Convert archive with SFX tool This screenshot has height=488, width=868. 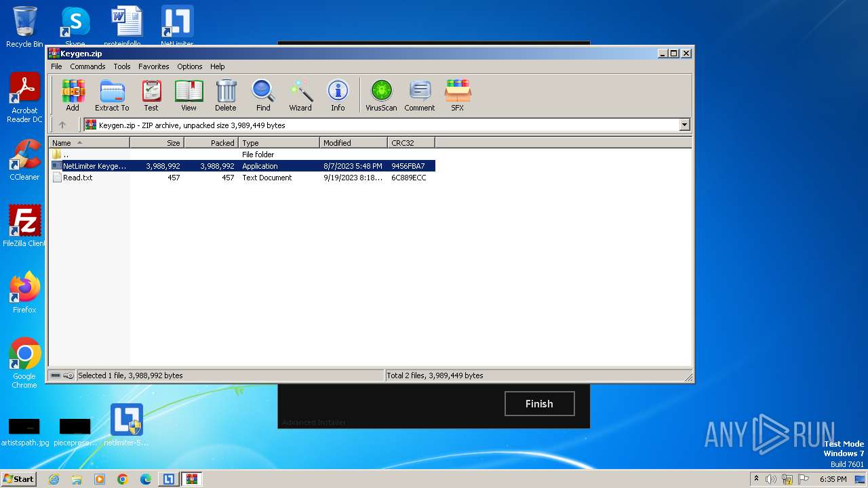pyautogui.click(x=458, y=96)
